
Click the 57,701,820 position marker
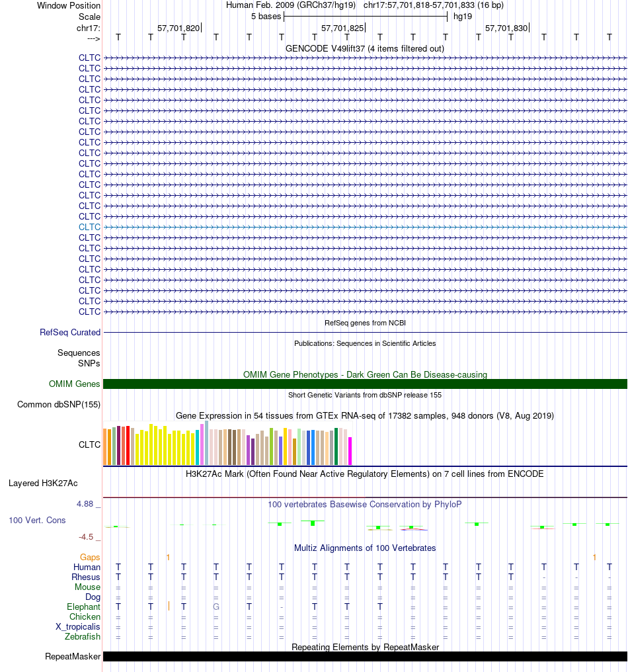tap(178, 28)
